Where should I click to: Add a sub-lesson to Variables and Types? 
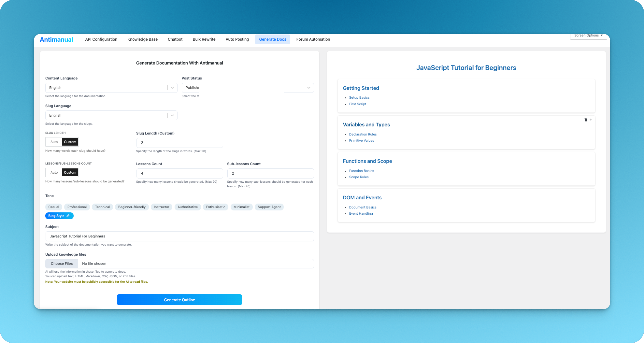point(591,120)
